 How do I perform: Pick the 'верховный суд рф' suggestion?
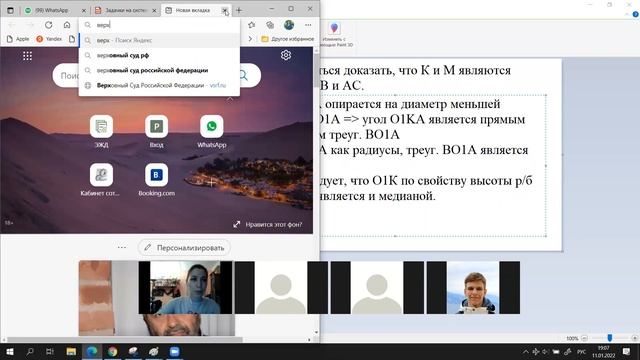click(159, 55)
